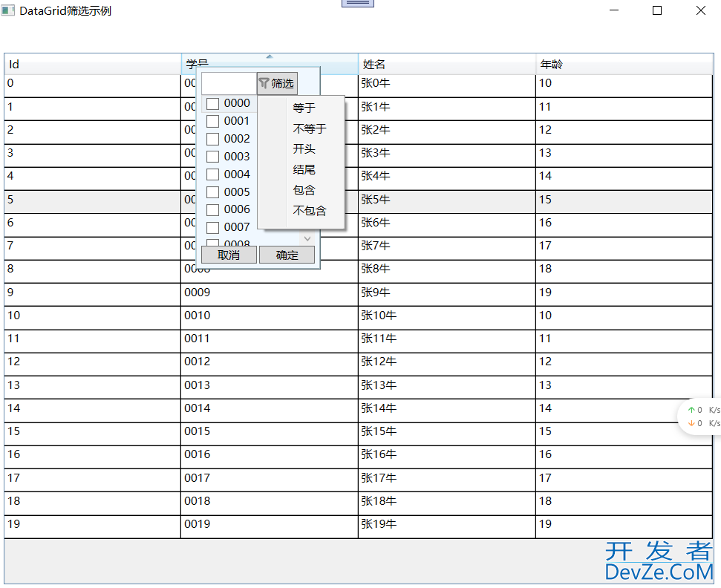
Task: Select the 学号 cell 0017
Action: pos(270,480)
